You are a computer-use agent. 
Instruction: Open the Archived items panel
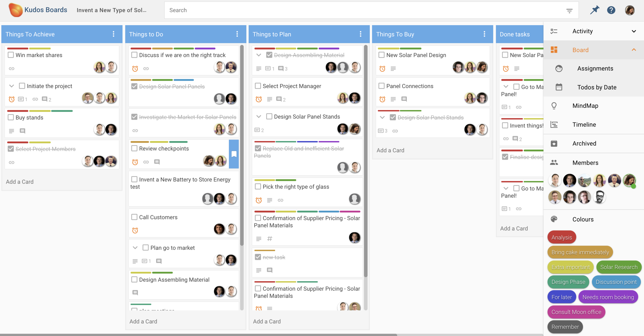[x=584, y=143]
